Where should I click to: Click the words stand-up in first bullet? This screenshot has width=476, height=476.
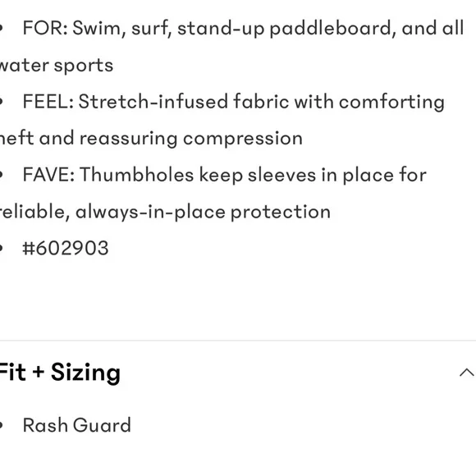[x=221, y=30]
